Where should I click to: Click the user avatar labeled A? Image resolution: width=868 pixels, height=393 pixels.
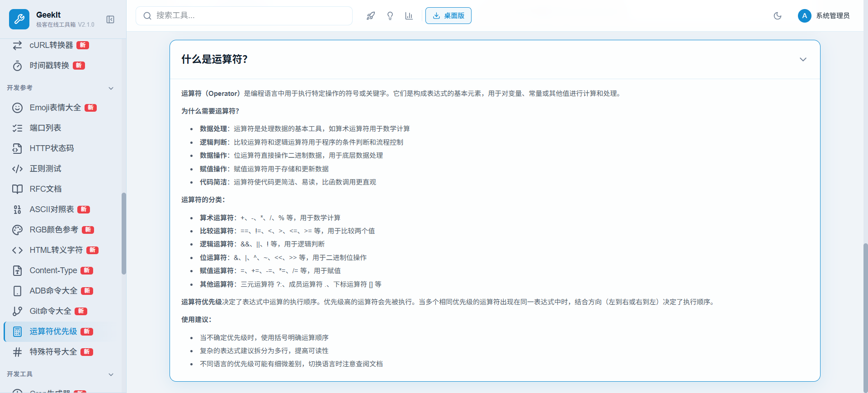pyautogui.click(x=804, y=16)
